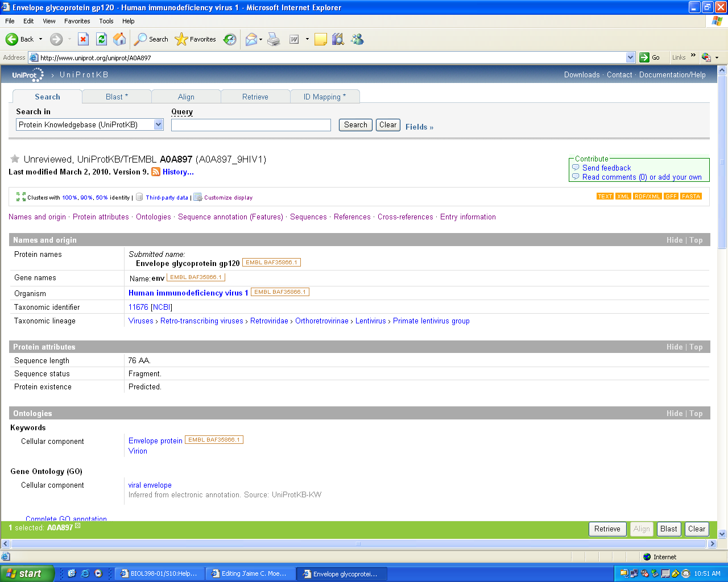Click the gray star next to Unreviewed

click(x=15, y=159)
